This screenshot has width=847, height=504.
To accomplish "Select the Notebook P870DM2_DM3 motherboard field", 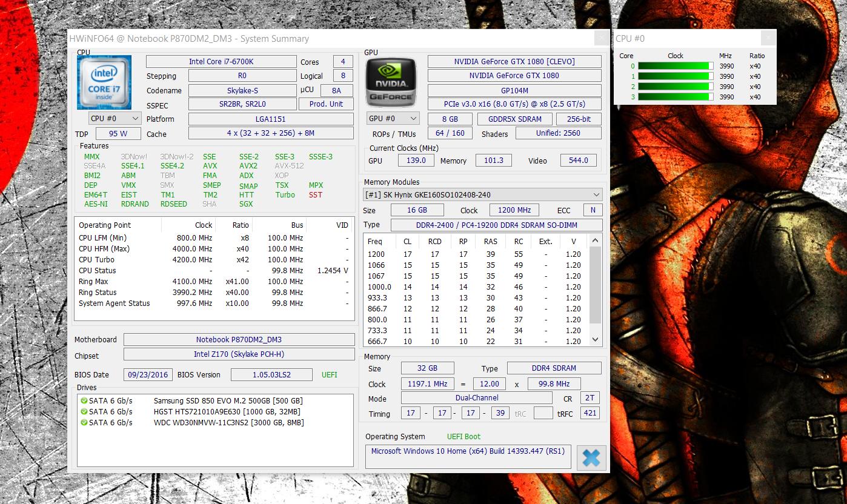I will tap(239, 340).
